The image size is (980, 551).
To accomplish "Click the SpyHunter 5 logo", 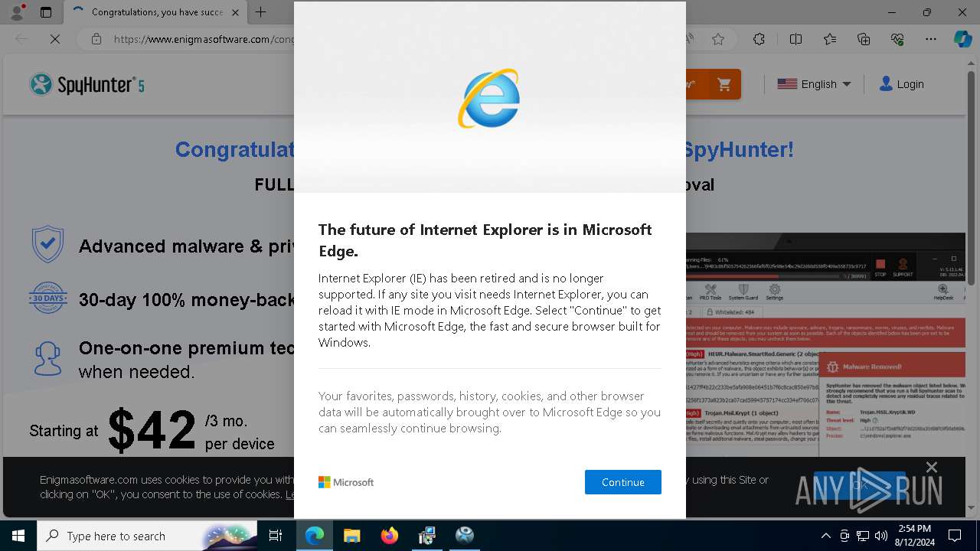I will 87,84.
